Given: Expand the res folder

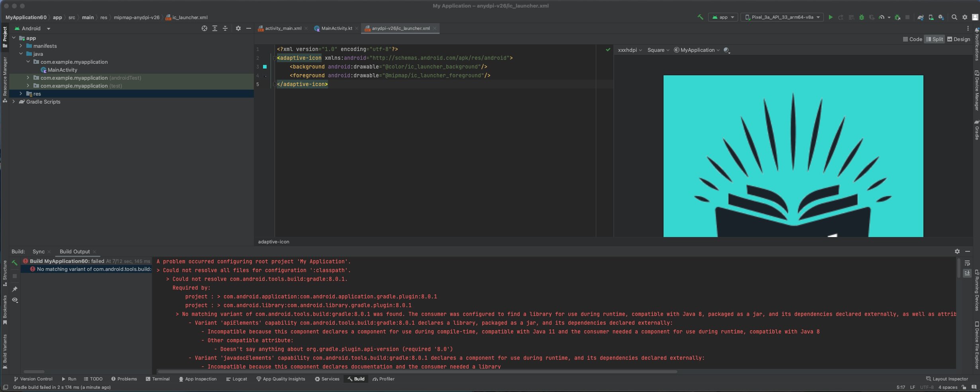Looking at the screenshot, I should pos(21,94).
